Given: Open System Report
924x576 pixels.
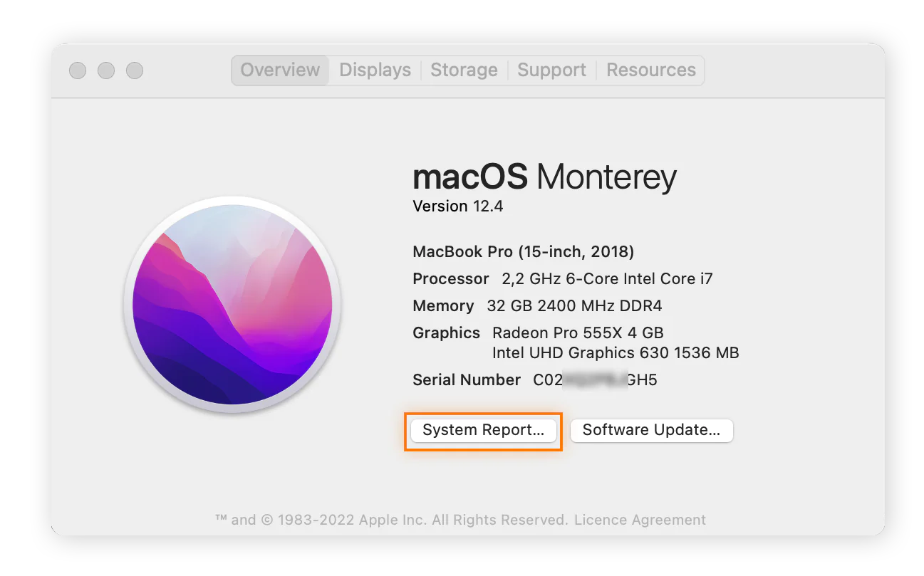Looking at the screenshot, I should pyautogui.click(x=483, y=430).
